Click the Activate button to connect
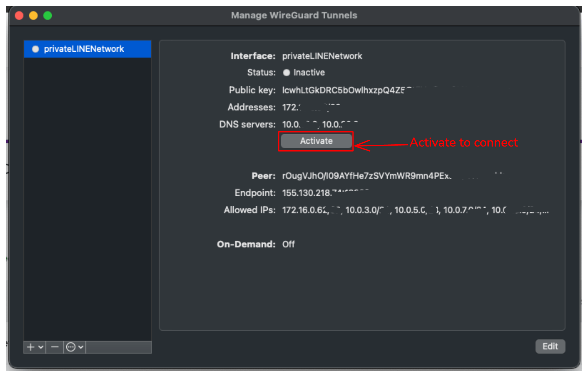Viewport: 588px width, 377px height. 316,141
